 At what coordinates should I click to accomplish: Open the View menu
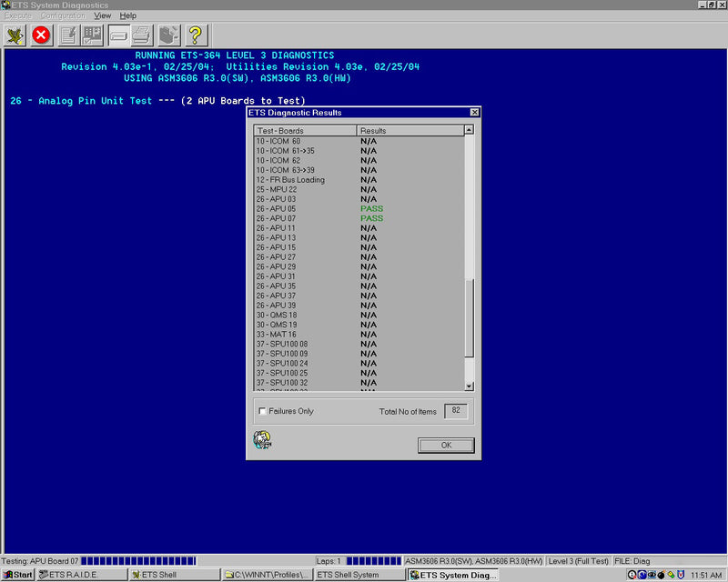point(103,15)
